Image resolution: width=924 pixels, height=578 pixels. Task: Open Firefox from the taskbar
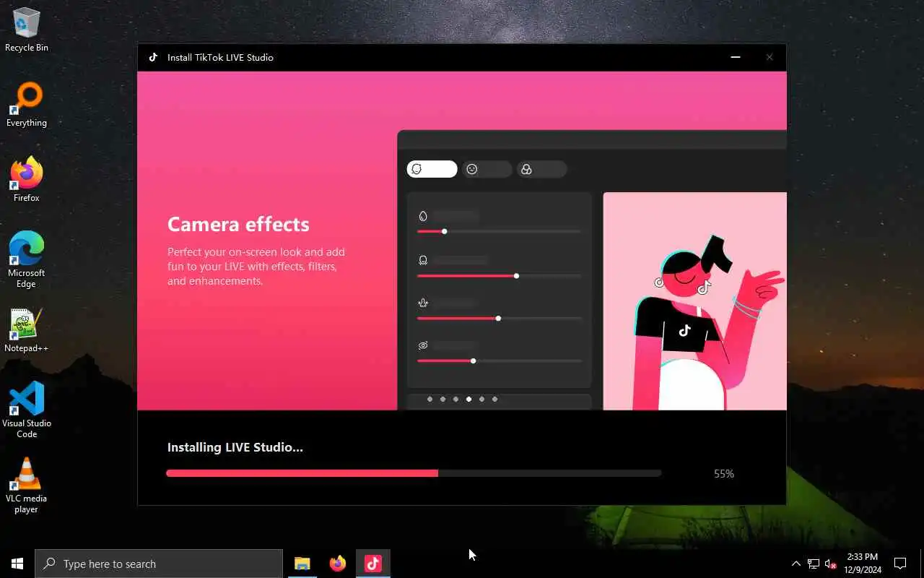pyautogui.click(x=337, y=564)
